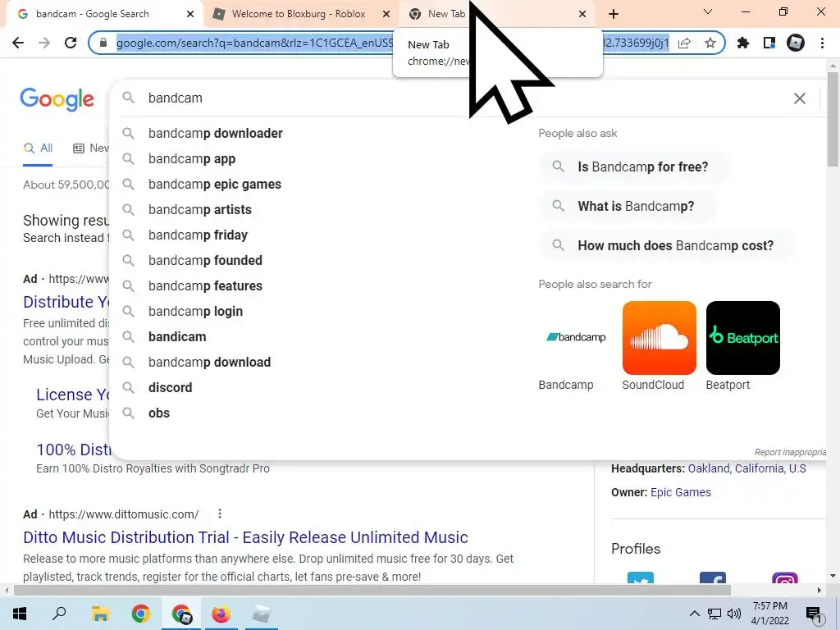The width and height of the screenshot is (840, 630).
Task: Open Chrome's three-dot menu
Action: [822, 43]
